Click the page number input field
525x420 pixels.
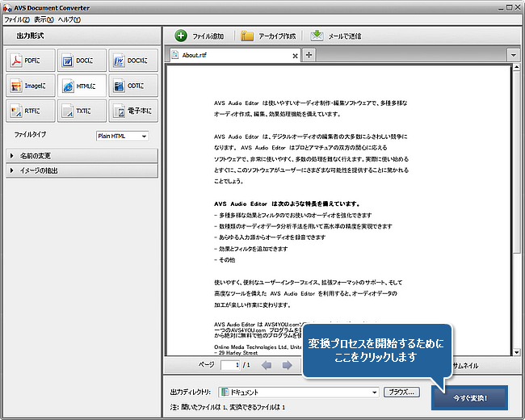click(230, 365)
